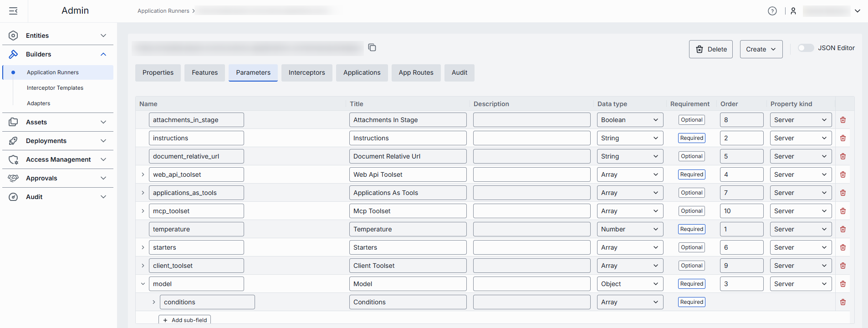Open the Data type dropdown for temperature

(x=630, y=229)
